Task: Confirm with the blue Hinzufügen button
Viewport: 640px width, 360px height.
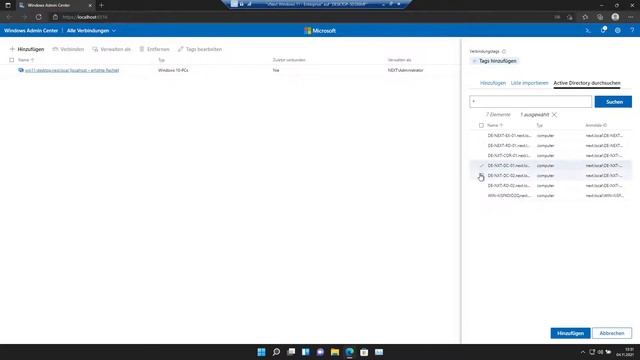Action: point(570,333)
